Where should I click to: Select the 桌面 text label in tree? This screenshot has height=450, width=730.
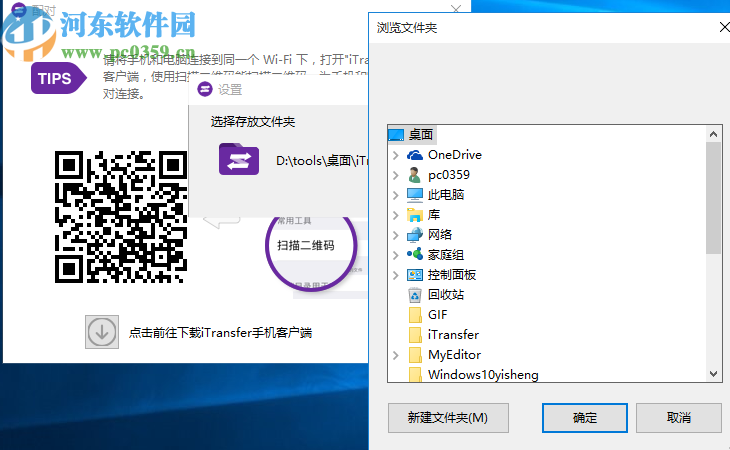pyautogui.click(x=421, y=134)
